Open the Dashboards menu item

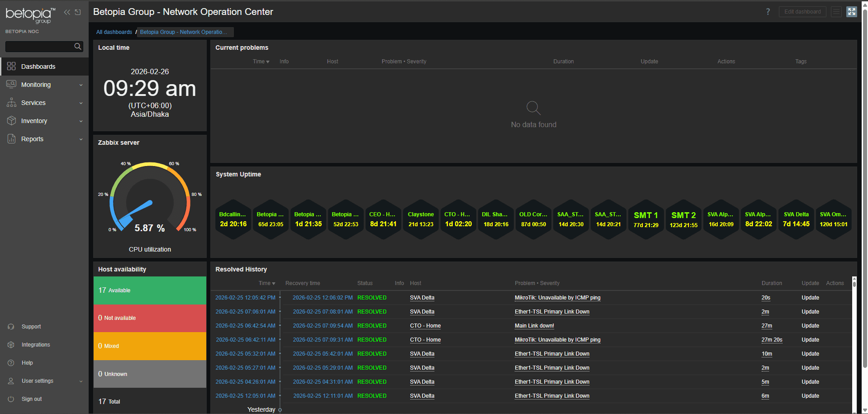click(44, 67)
